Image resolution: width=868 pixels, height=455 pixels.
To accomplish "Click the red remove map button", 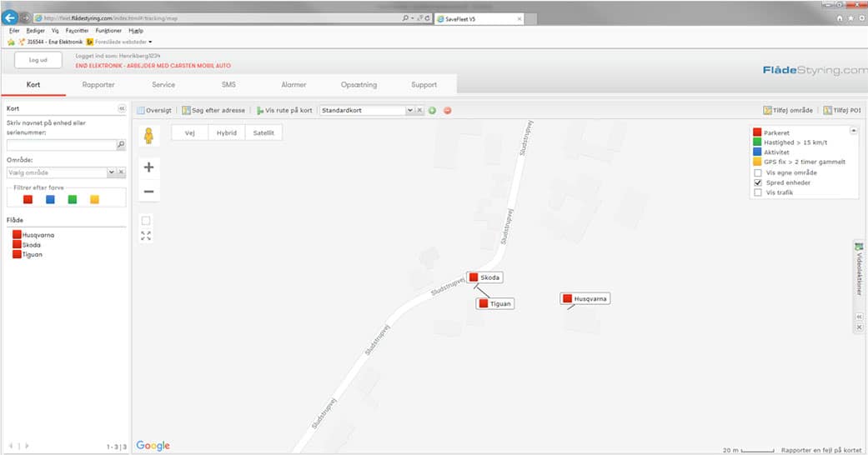I will (x=447, y=110).
